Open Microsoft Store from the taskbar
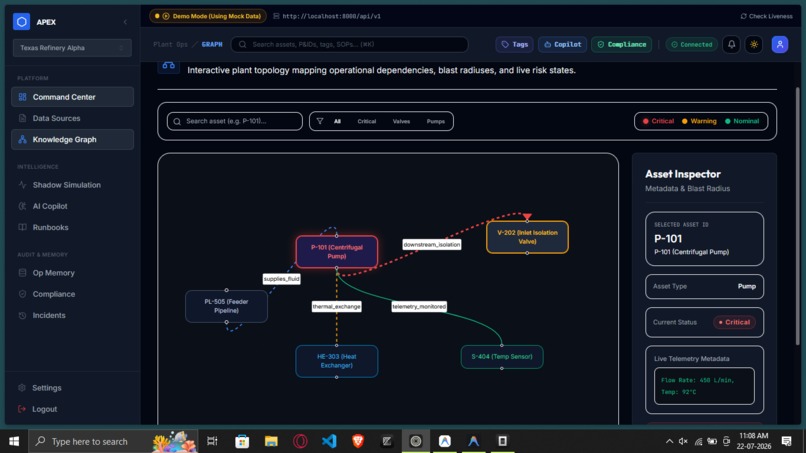Viewport: 806px width, 453px height. pyautogui.click(x=242, y=441)
